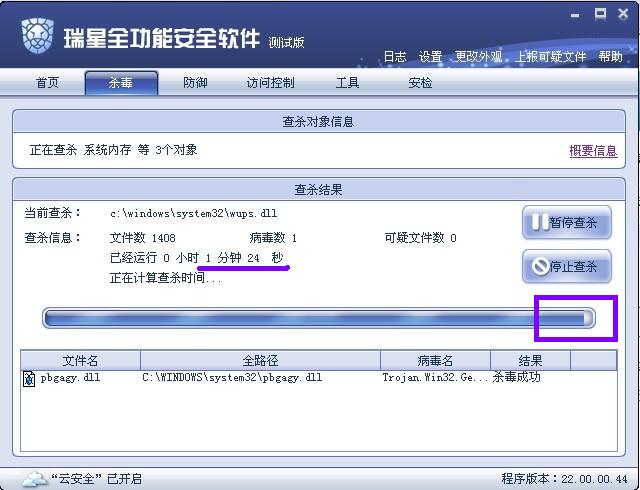Go to the 工具 tab
640x490 pixels.
coord(347,83)
